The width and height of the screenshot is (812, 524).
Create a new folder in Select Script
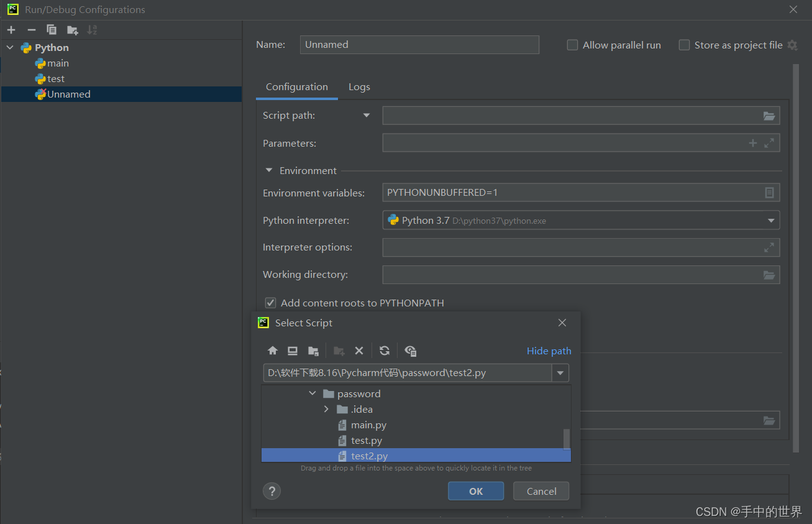click(339, 351)
